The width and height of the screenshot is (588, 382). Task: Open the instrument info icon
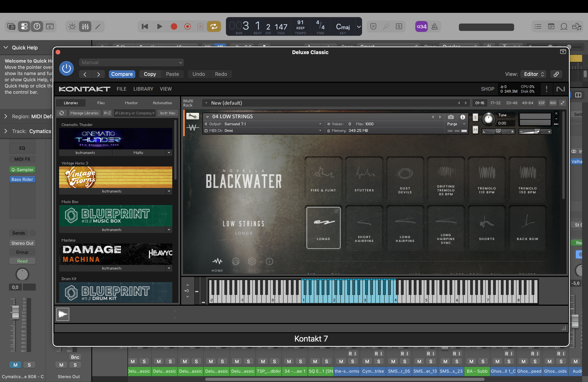pos(463,117)
